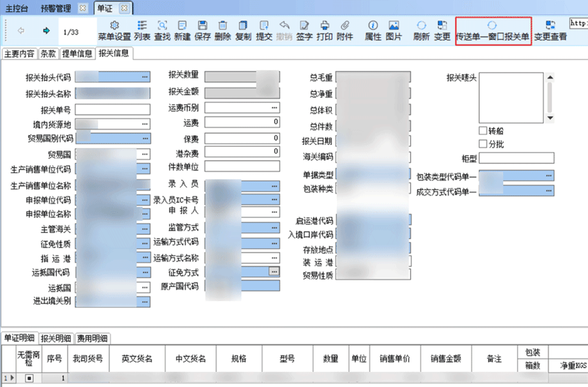Viewport: 588px width, 387px height.
Task: Print the document with 打印
Action: pos(325,31)
